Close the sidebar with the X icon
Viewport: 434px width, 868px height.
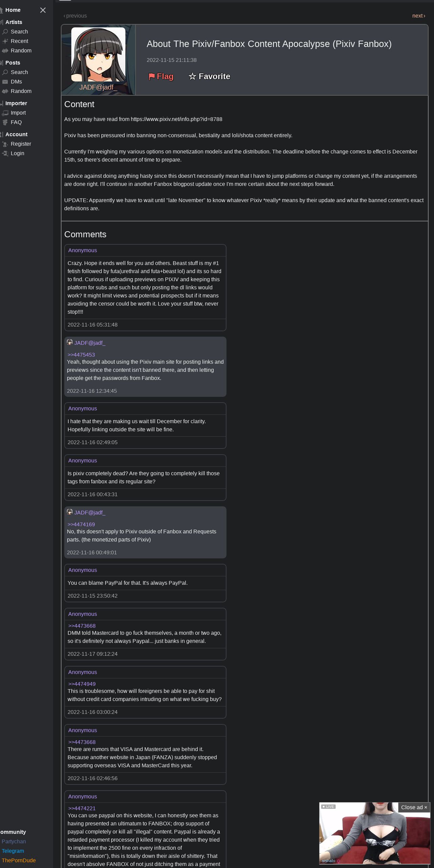click(43, 10)
